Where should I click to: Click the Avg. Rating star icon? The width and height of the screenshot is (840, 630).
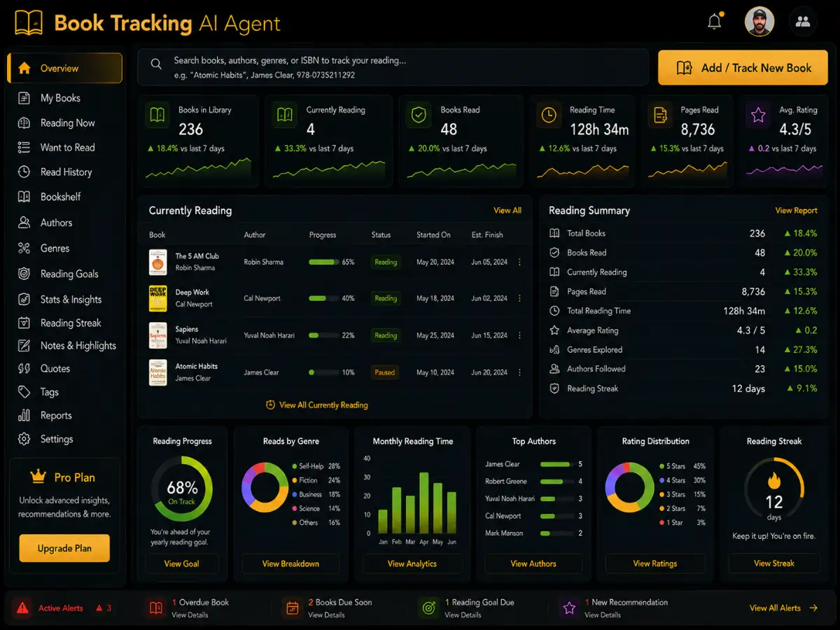pos(758,115)
